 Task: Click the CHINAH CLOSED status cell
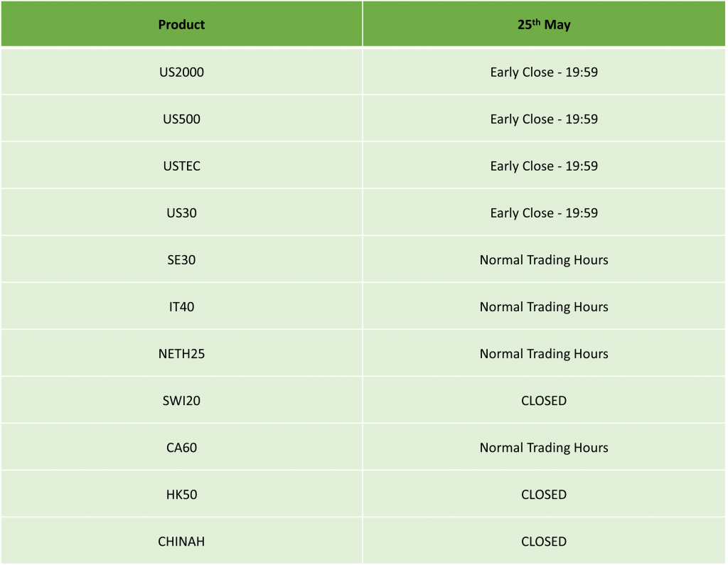[544, 541]
